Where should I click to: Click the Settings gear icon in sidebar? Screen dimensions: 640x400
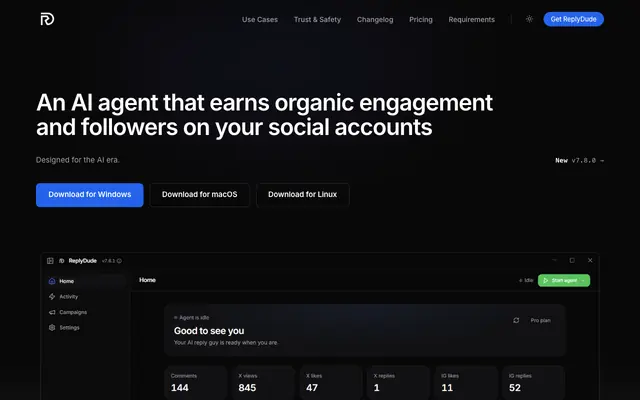52,328
